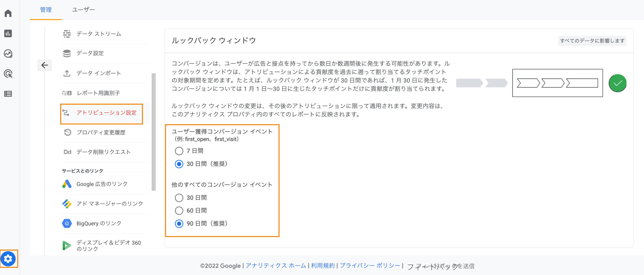Viewport: 644px width, 275px height.
Task: Select the 7 日間 radio button
Action: [179, 151]
